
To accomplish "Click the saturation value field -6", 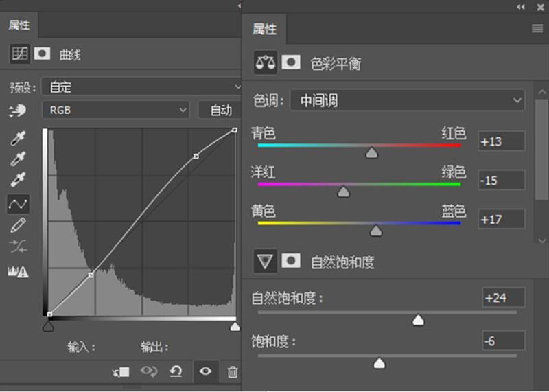I will 504,341.
